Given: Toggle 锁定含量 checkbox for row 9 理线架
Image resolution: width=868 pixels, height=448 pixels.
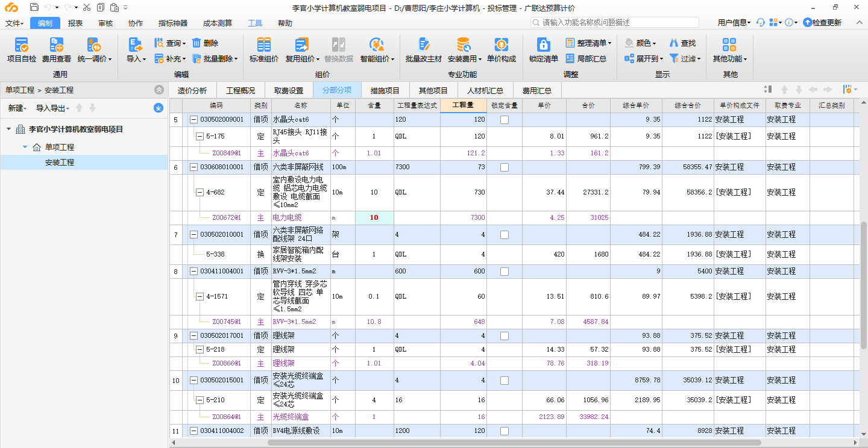Looking at the screenshot, I should tap(505, 336).
